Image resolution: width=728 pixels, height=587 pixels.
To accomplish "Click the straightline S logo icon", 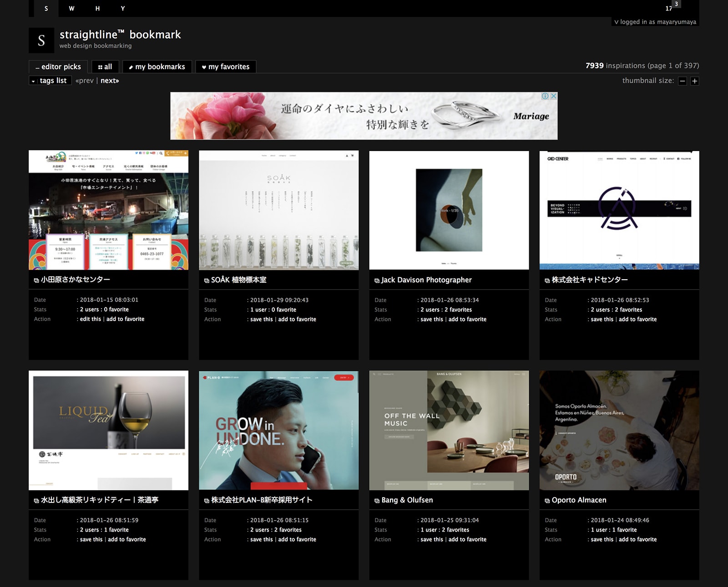I will point(41,40).
